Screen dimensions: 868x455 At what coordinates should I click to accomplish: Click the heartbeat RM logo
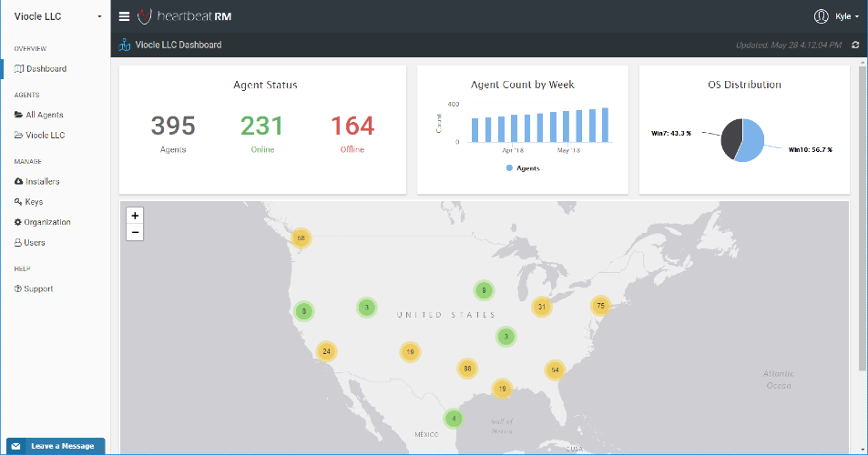[x=184, y=16]
